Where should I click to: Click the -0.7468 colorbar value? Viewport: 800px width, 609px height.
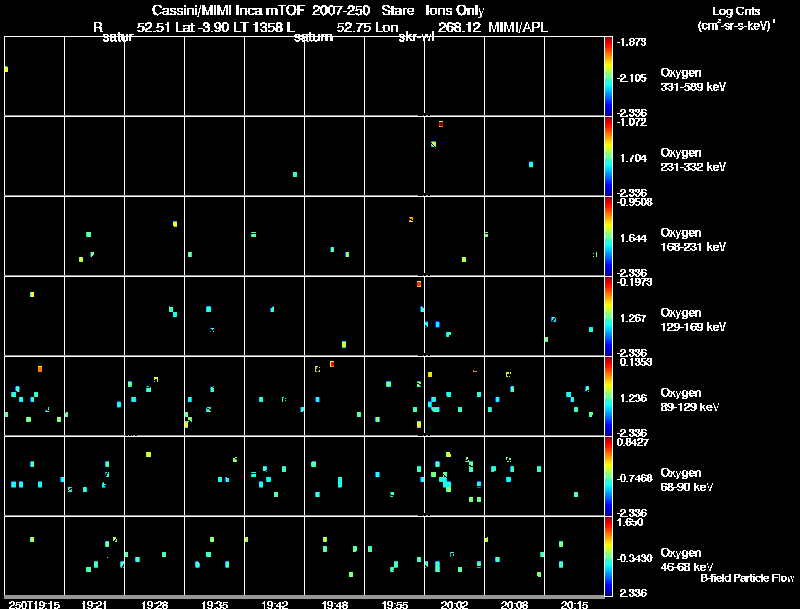tap(634, 478)
